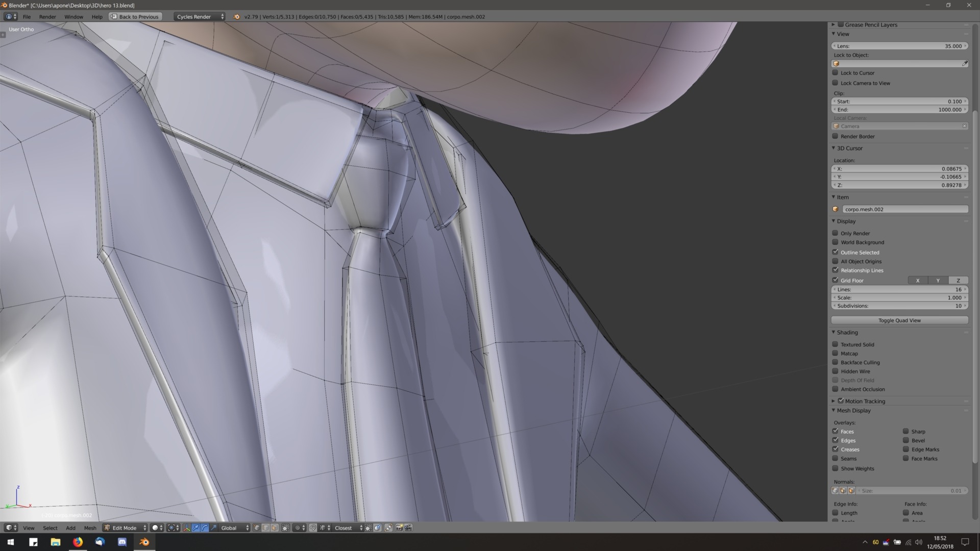Show vertex normals icon
This screenshot has height=551, width=980.
835,490
